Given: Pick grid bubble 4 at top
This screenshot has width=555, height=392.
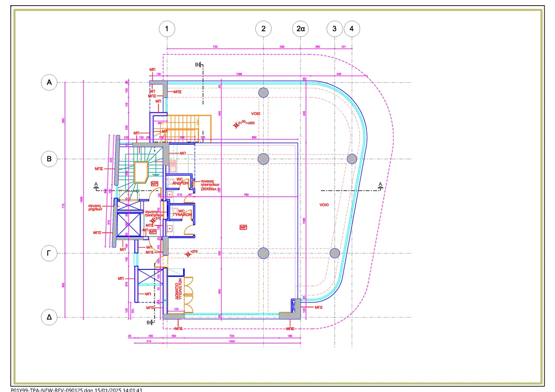Looking at the screenshot, I should tap(352, 29).
